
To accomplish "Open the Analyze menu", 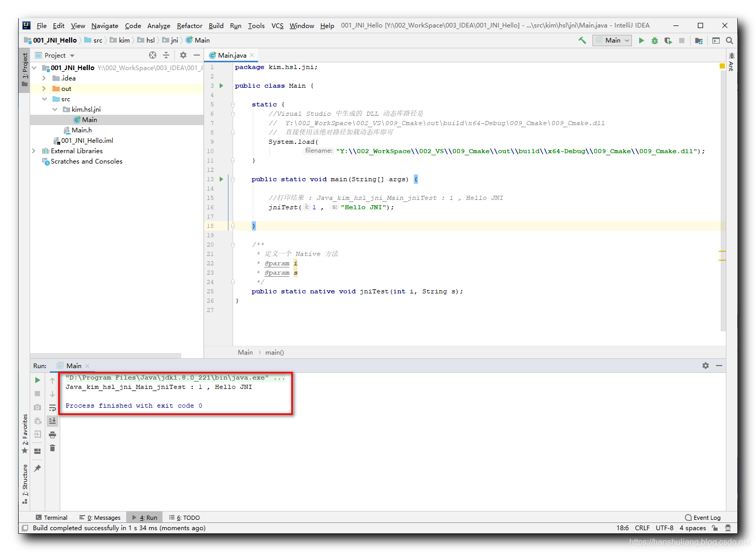I will pos(158,25).
